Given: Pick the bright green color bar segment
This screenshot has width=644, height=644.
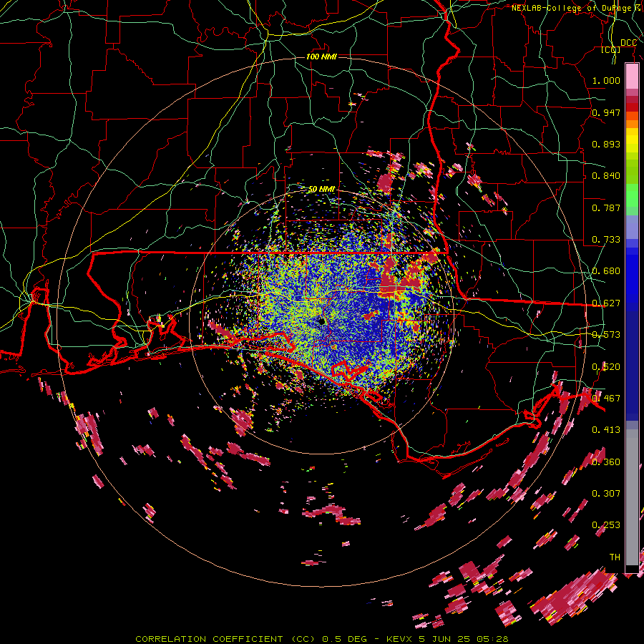Looking at the screenshot, I should click(632, 195).
